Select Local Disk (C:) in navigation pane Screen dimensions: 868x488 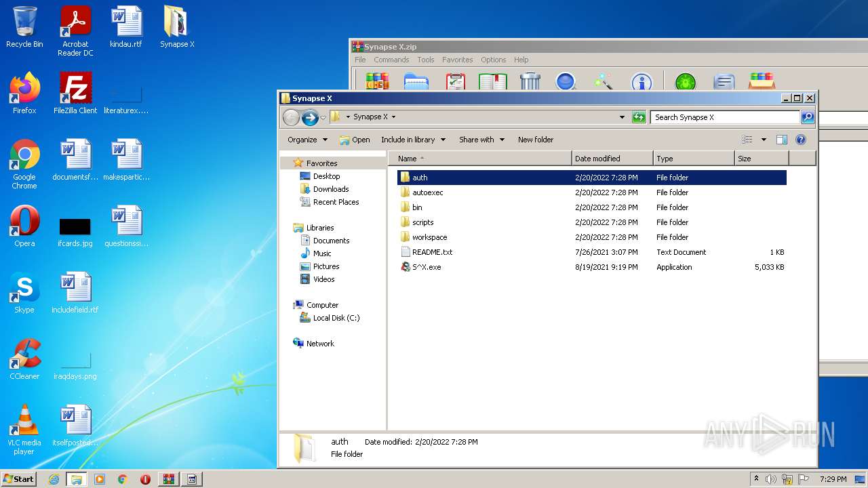pyautogui.click(x=336, y=318)
